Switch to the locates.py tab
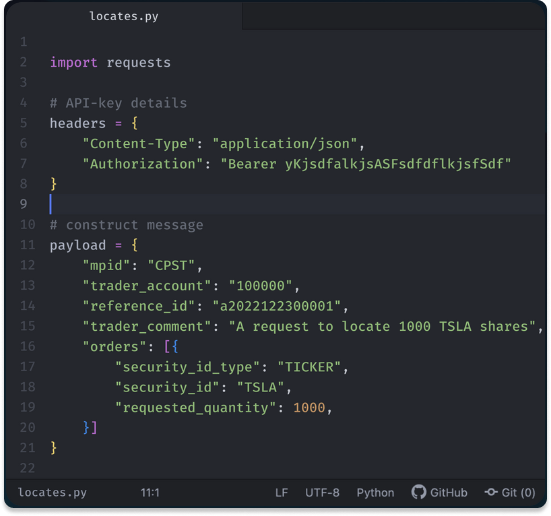 124,16
